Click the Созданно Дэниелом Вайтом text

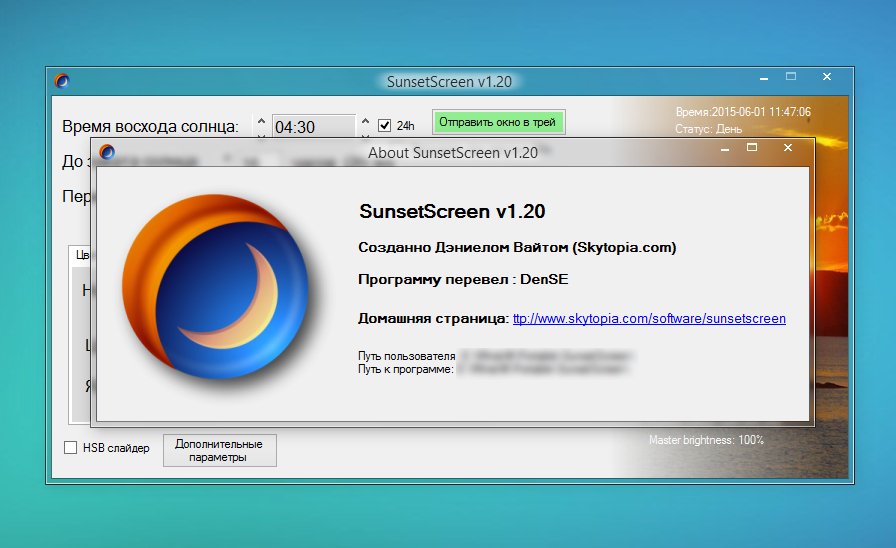coord(517,247)
